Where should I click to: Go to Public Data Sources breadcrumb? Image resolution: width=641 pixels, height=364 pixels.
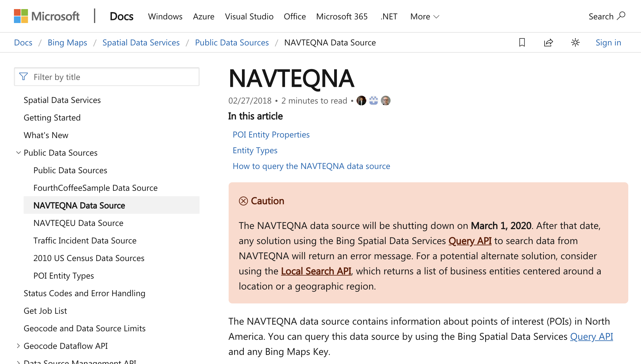(x=232, y=42)
